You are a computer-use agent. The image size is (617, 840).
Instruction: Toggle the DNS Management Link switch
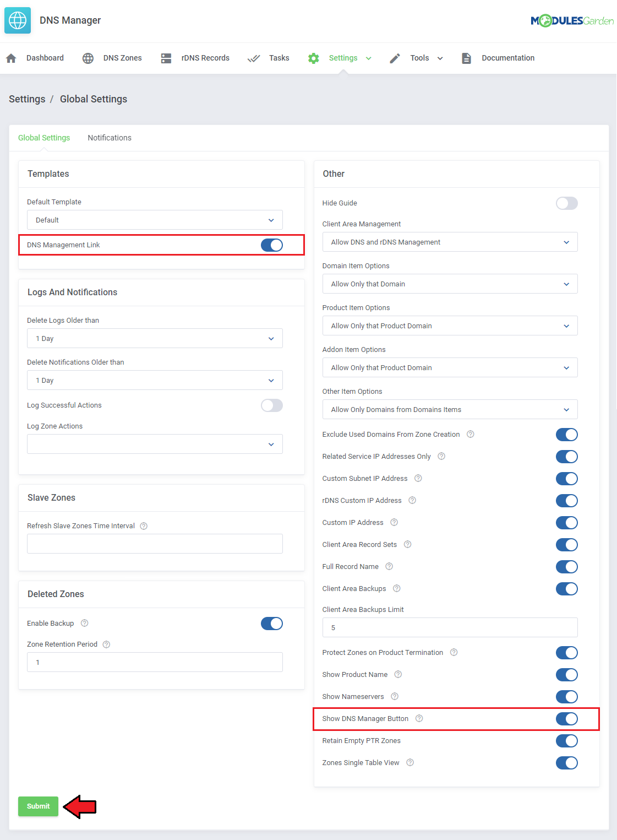tap(272, 245)
